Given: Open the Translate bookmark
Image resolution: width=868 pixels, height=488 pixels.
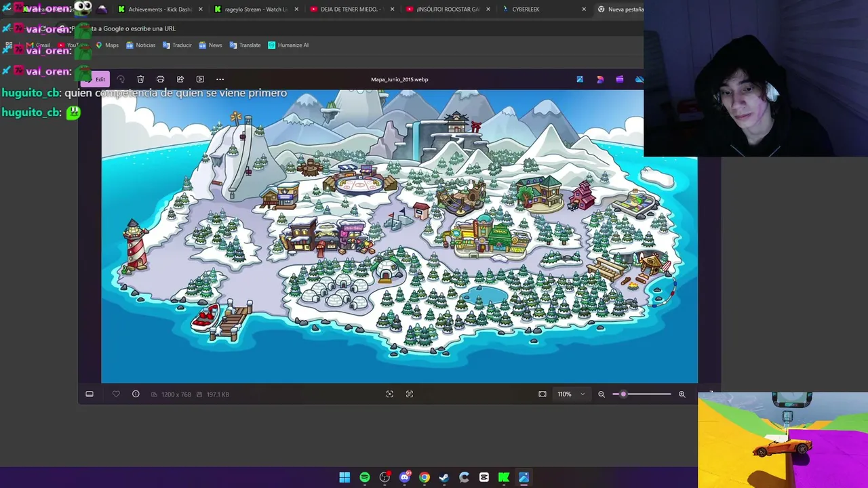Looking at the screenshot, I should tap(245, 45).
